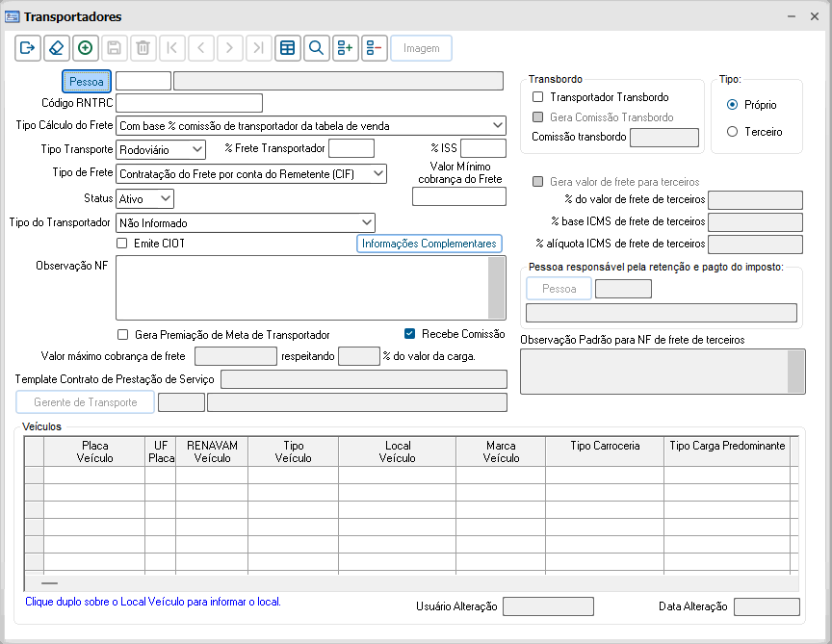The height and width of the screenshot is (644, 832).
Task: Click the UF Placa column header
Action: (161, 452)
